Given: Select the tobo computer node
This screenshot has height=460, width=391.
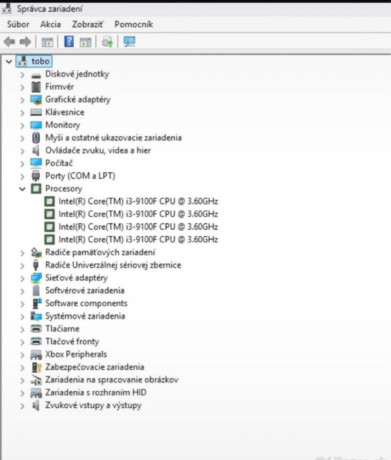Looking at the screenshot, I should (x=34, y=61).
